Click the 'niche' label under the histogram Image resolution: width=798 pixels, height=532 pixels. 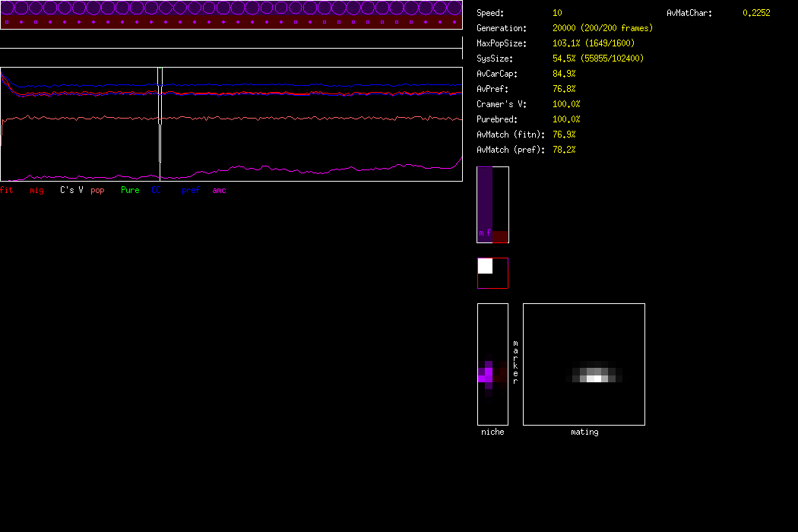pyautogui.click(x=492, y=432)
